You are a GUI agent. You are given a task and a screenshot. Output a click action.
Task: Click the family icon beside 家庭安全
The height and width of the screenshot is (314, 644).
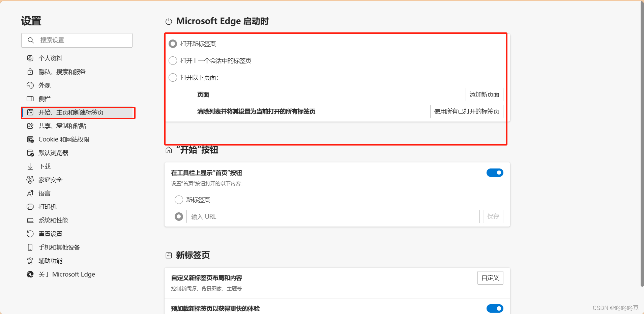point(30,180)
